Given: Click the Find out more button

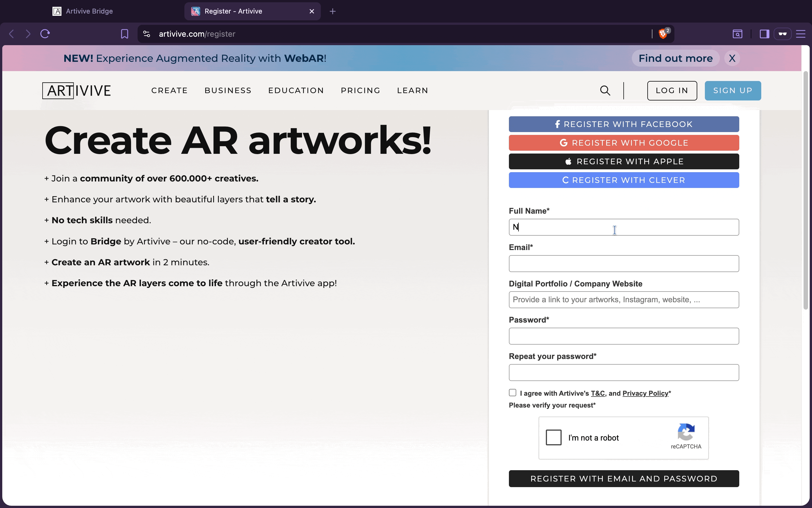Looking at the screenshot, I should tap(676, 58).
